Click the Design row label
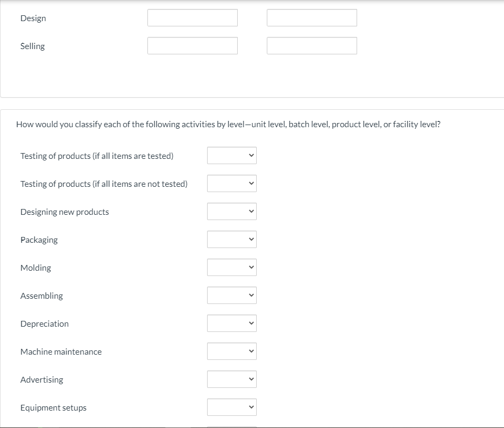This screenshot has width=504, height=428. click(33, 18)
